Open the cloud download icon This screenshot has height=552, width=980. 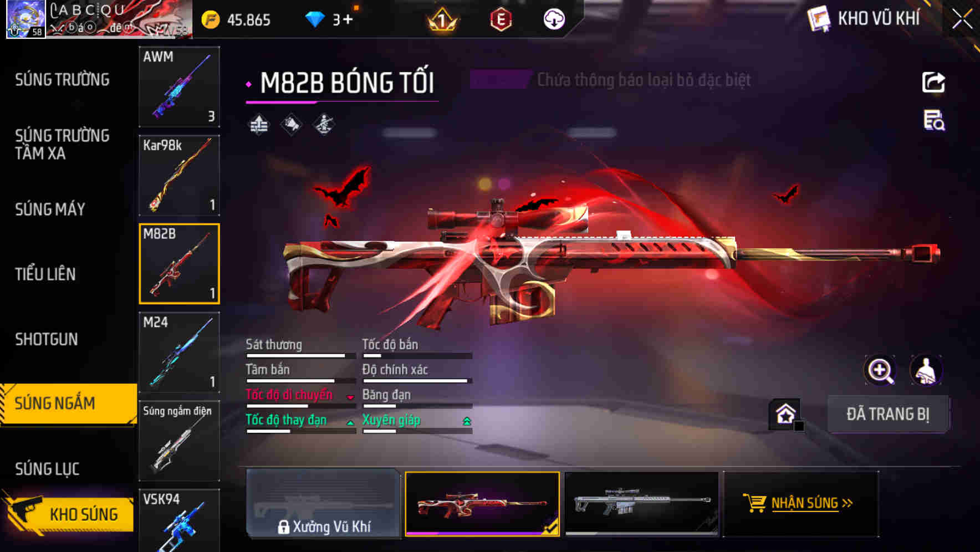(554, 19)
